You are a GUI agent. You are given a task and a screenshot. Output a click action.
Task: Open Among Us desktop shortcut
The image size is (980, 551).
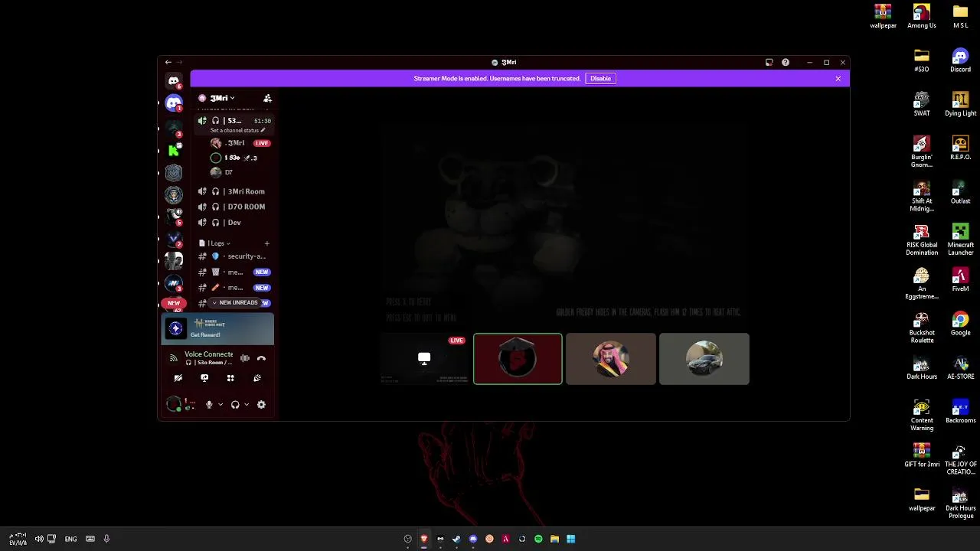coord(922,16)
